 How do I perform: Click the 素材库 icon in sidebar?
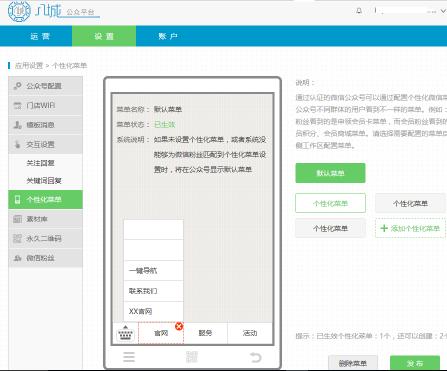(17, 219)
